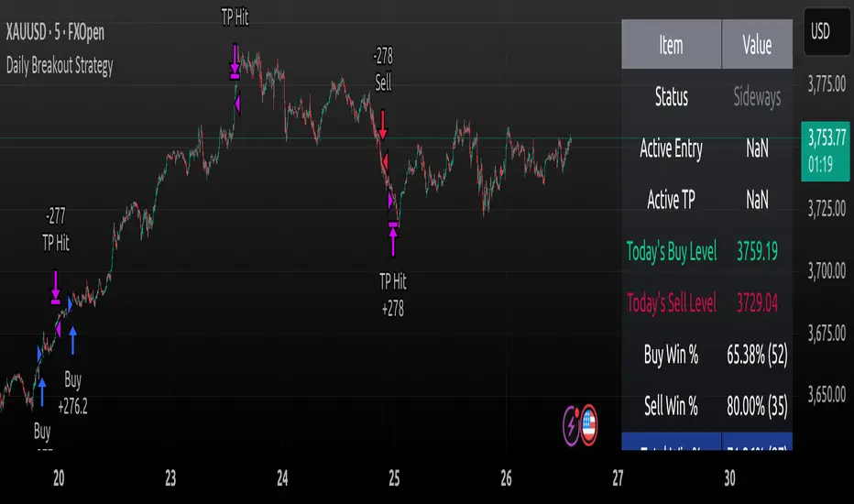The image size is (854, 504).
Task: Click the Value column header in the table
Action: [757, 45]
